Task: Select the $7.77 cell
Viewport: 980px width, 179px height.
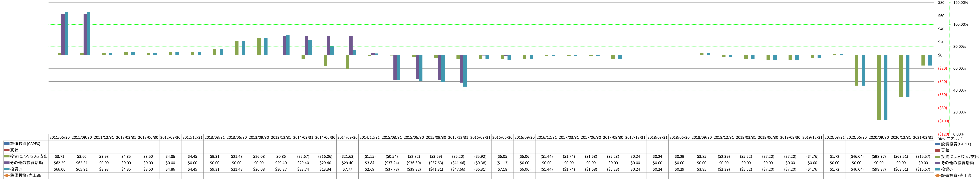Action: [348, 169]
